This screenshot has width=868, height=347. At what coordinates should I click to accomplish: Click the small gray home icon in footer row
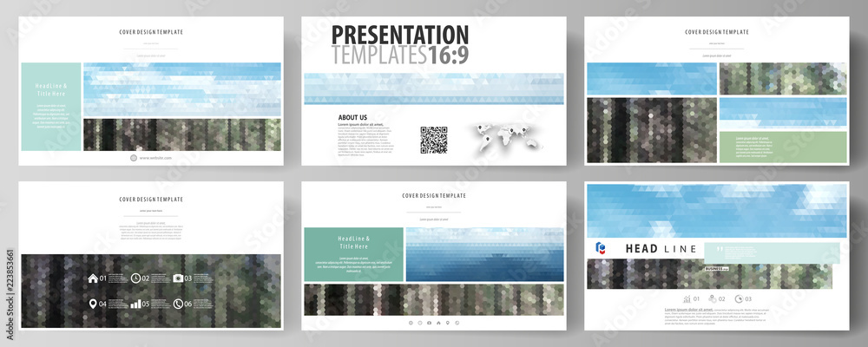click(x=438, y=323)
